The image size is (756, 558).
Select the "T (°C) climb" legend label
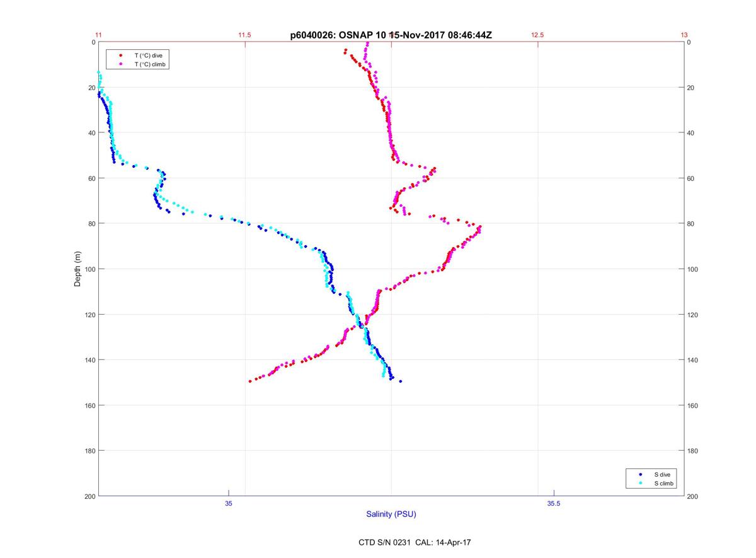151,64
